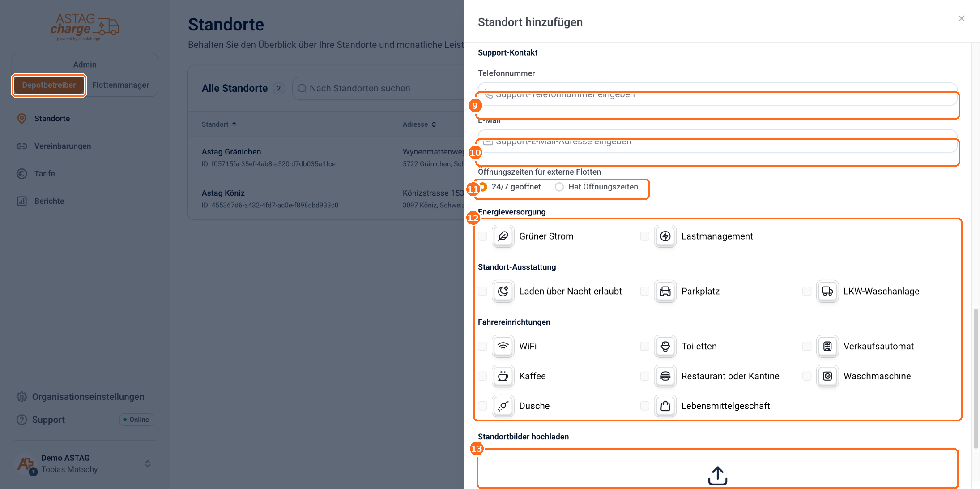This screenshot has width=980, height=489.
Task: Click the Standorte map pin icon
Action: [21, 118]
